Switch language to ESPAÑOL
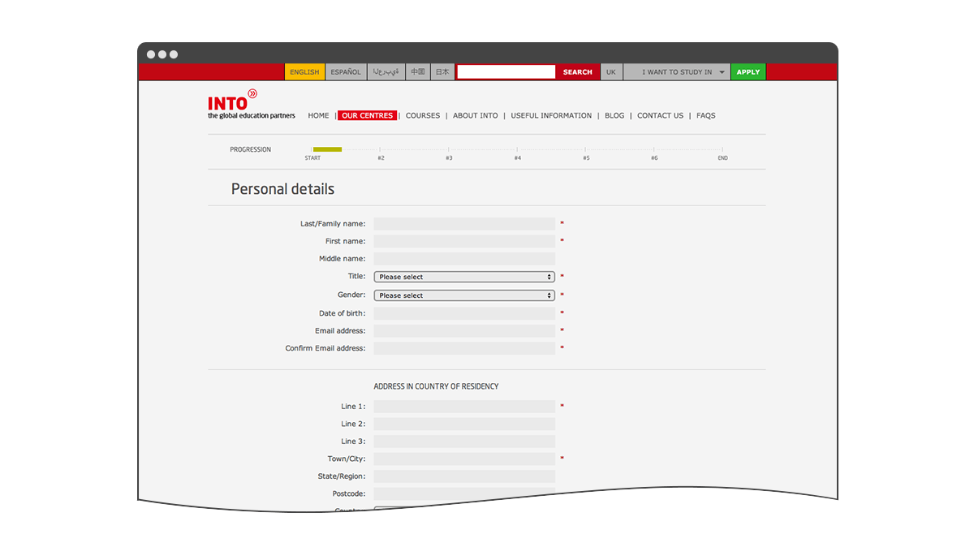Screen dimensions: 974x560 point(346,72)
